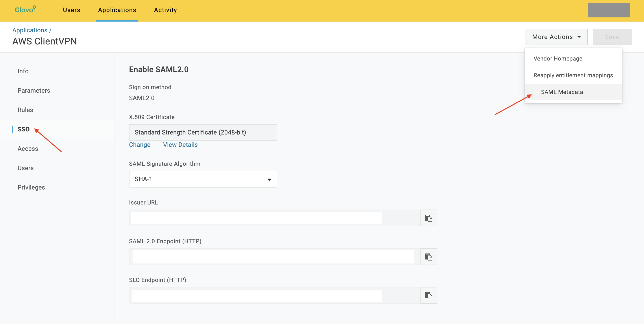This screenshot has width=644, height=324.
Task: Select Reapply entitlement mappings
Action: click(x=573, y=75)
